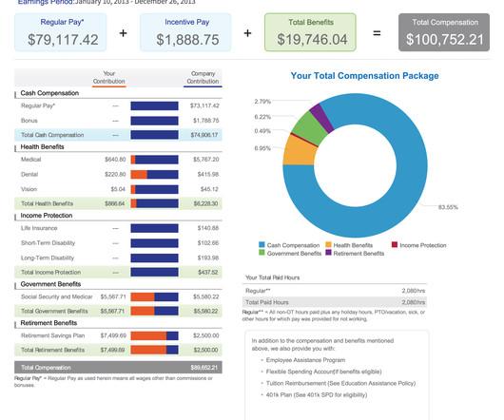The image size is (504, 420).
Task: Click the Company Contribution column header
Action: (x=203, y=77)
